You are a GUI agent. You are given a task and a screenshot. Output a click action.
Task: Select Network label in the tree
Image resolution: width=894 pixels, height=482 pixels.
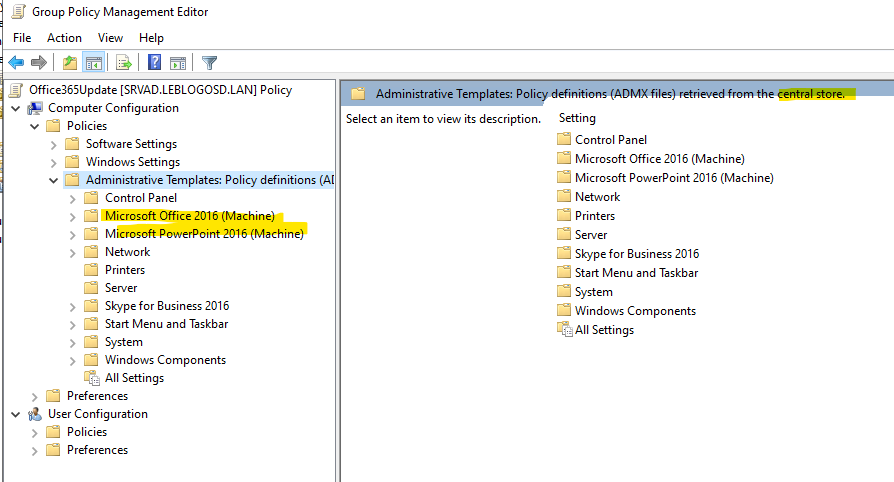127,252
